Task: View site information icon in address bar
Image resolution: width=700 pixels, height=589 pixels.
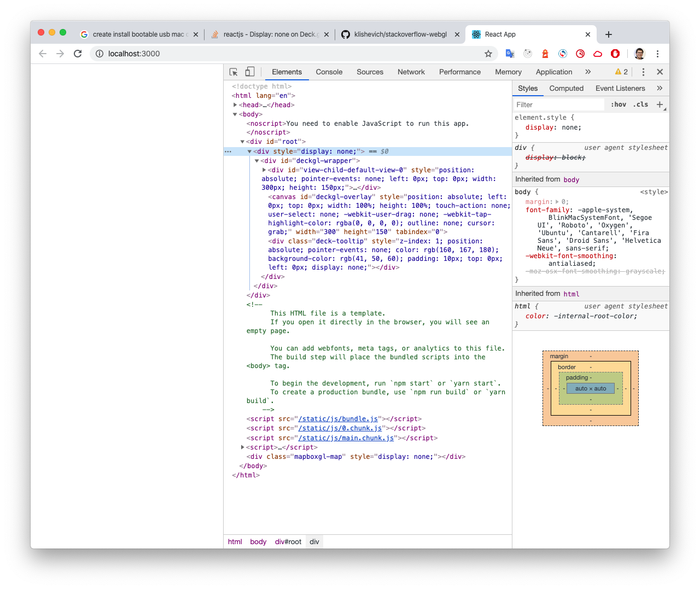Action: (100, 54)
